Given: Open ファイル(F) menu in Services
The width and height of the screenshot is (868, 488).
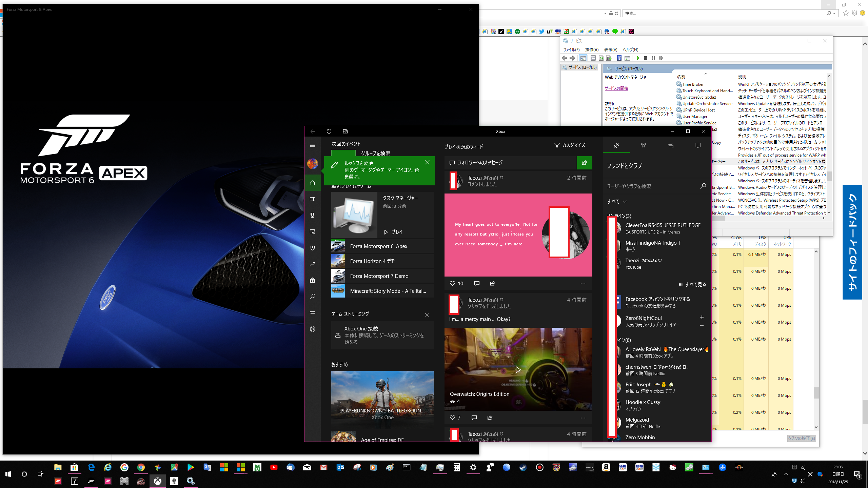Looking at the screenshot, I should 572,49.
